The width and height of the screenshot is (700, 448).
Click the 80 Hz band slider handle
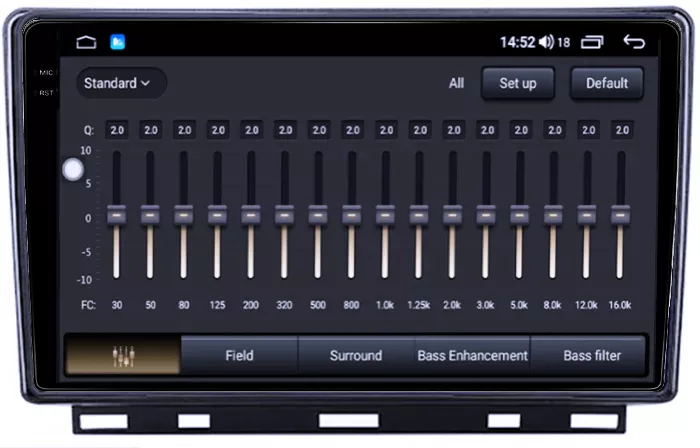click(183, 215)
